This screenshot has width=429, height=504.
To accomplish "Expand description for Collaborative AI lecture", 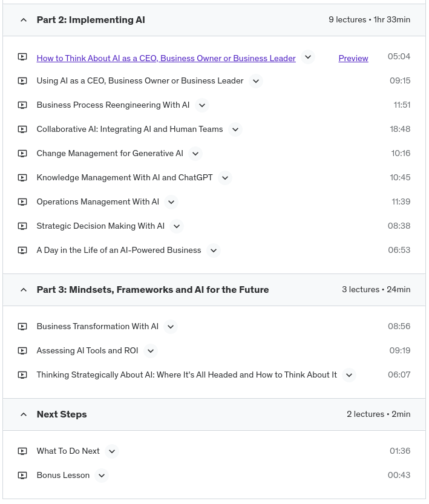I will [235, 129].
